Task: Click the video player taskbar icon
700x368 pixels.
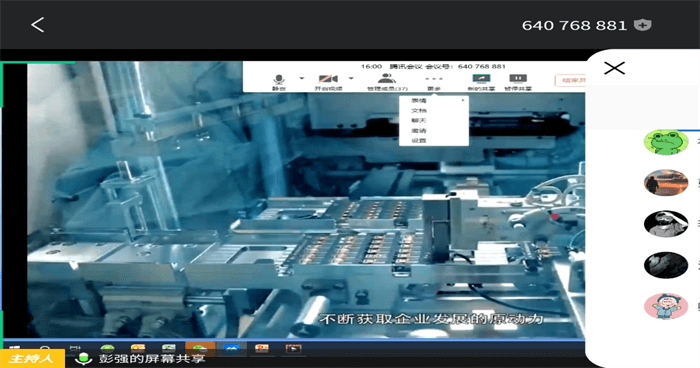Action: 293,349
